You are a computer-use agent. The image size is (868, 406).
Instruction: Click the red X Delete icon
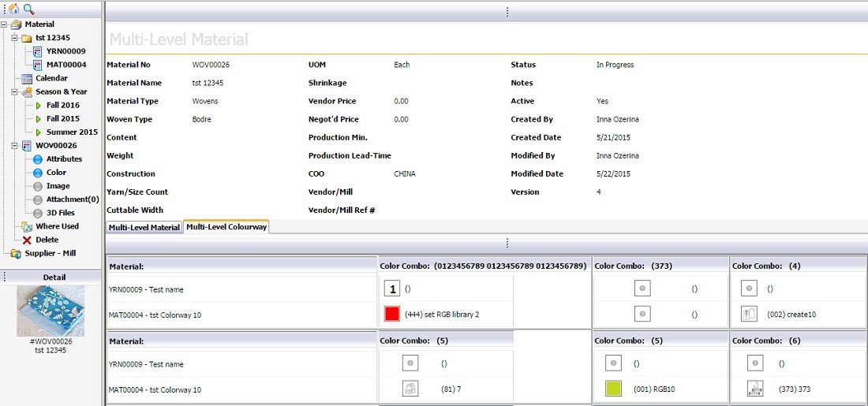click(x=27, y=240)
